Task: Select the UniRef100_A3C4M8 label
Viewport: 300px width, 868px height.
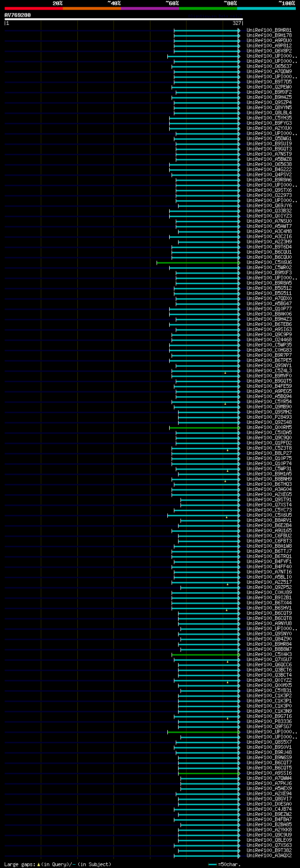Action: click(x=269, y=232)
